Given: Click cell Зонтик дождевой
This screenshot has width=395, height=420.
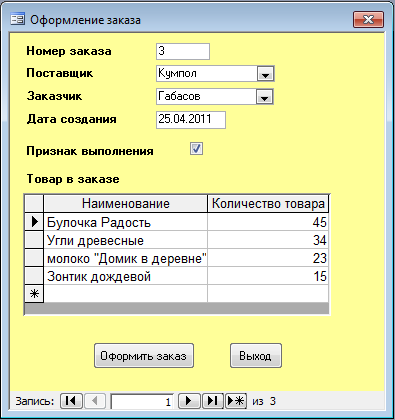Looking at the screenshot, I should click(125, 276).
